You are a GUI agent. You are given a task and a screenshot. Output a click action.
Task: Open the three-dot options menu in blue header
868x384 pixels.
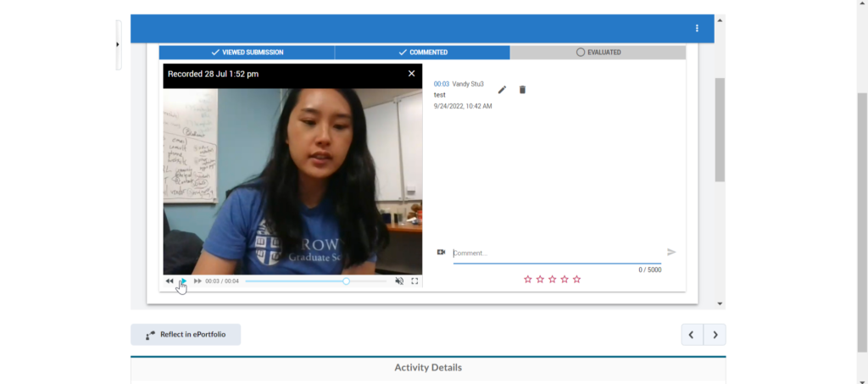697,28
